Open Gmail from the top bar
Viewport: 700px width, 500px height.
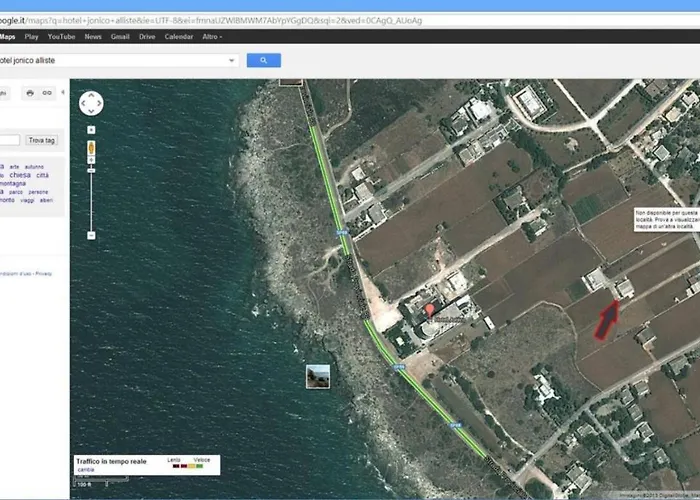point(119,37)
